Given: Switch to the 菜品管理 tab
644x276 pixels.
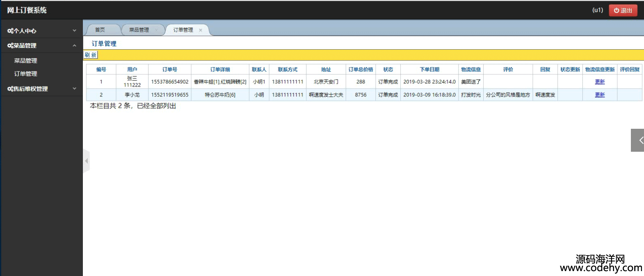Looking at the screenshot, I should [x=139, y=30].
